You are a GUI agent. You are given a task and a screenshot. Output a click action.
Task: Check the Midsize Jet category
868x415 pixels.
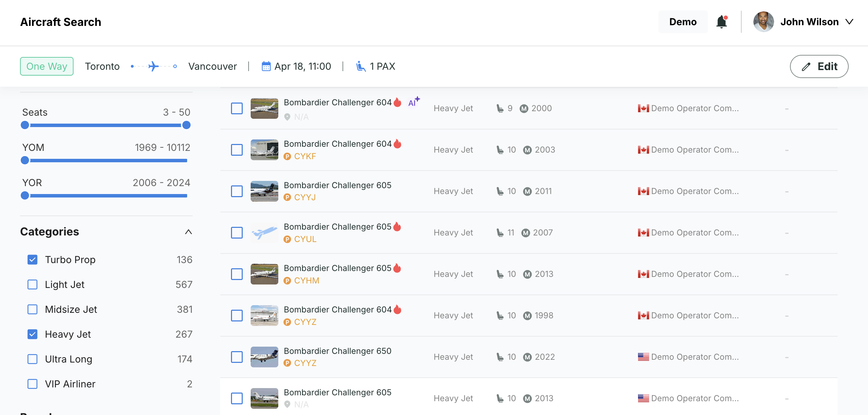[32, 309]
